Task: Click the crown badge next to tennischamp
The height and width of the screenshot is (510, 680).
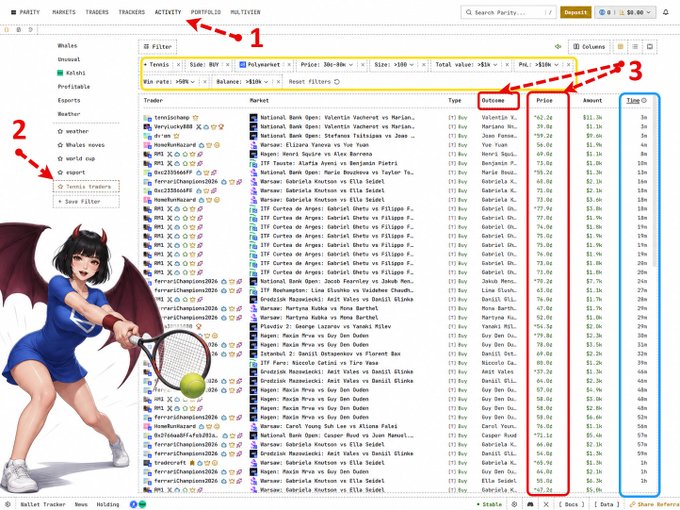Action: click(x=196, y=118)
